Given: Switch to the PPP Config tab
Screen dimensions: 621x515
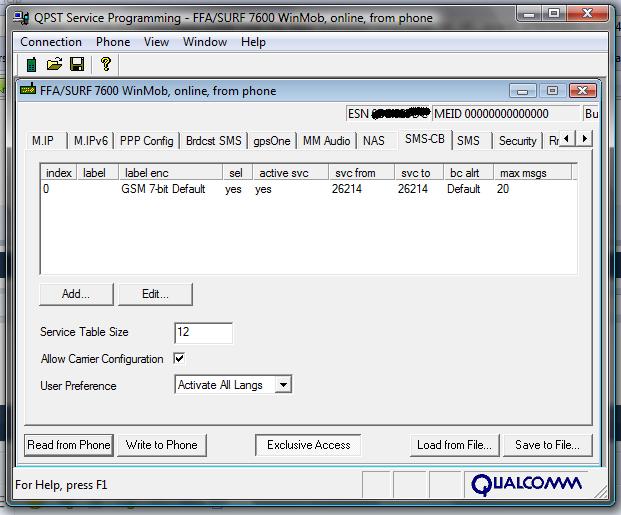Looking at the screenshot, I should click(x=147, y=141).
